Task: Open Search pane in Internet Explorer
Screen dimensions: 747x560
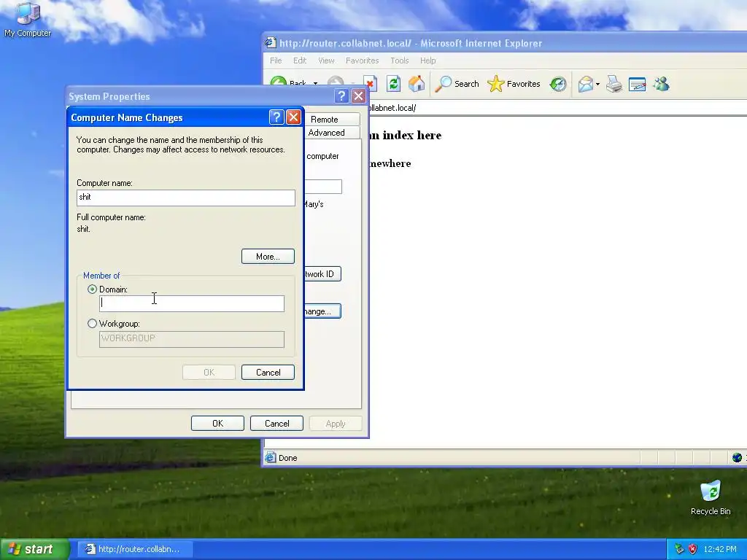Action: 457,84
